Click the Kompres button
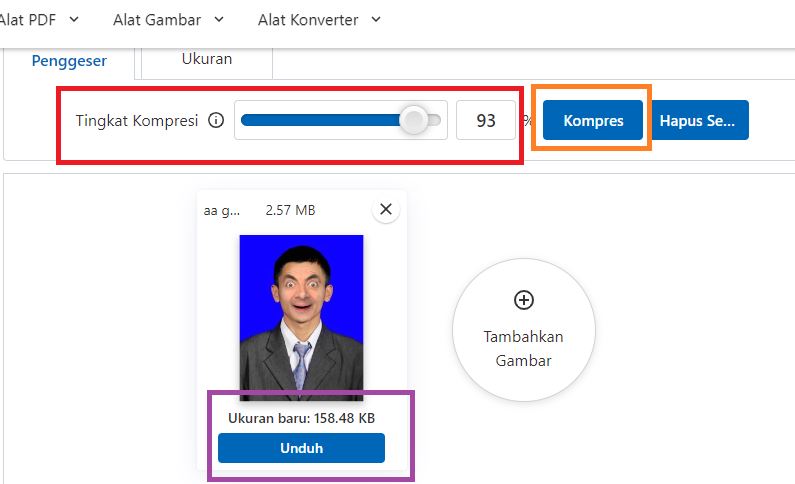795x484 pixels. 593,120
